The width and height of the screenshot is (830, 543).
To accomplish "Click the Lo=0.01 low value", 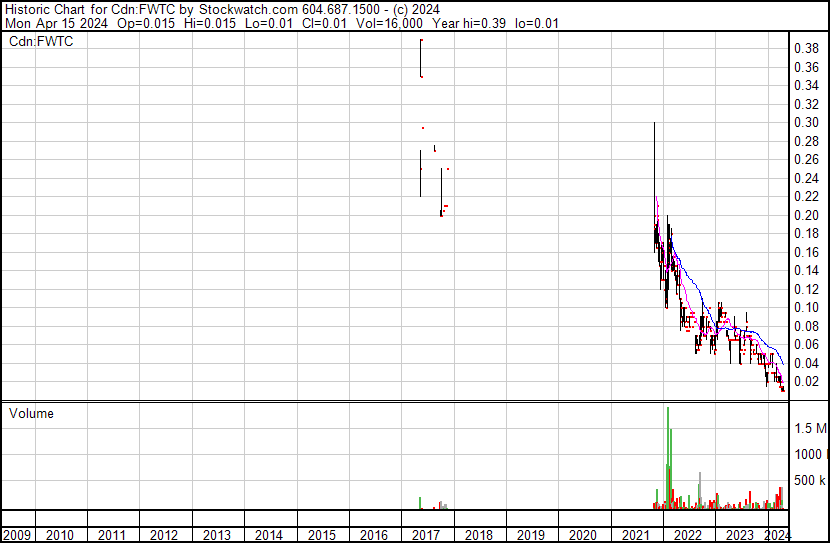I will click(269, 23).
